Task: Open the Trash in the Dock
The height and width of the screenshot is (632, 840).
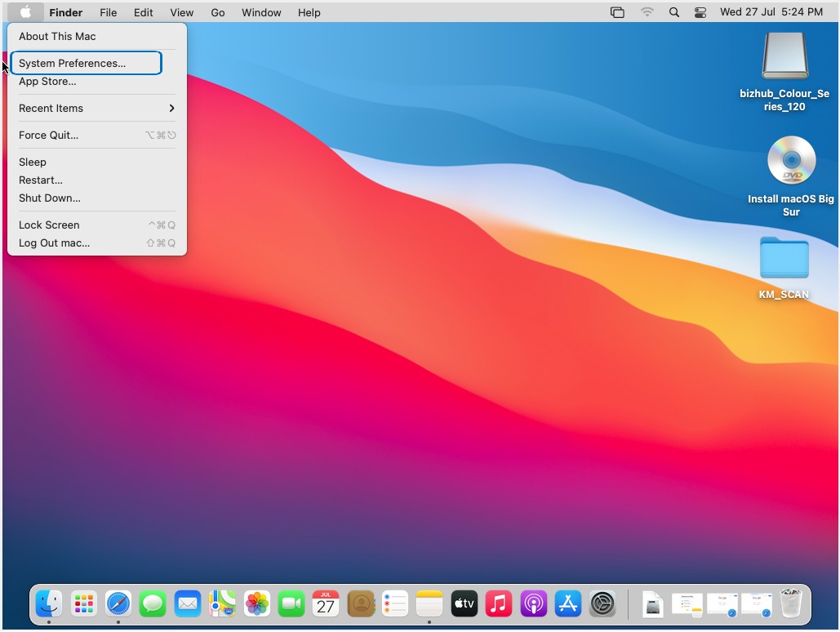Action: pos(791,604)
